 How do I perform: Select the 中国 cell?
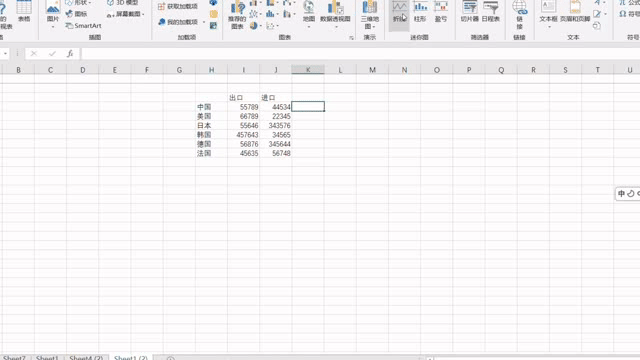point(211,107)
